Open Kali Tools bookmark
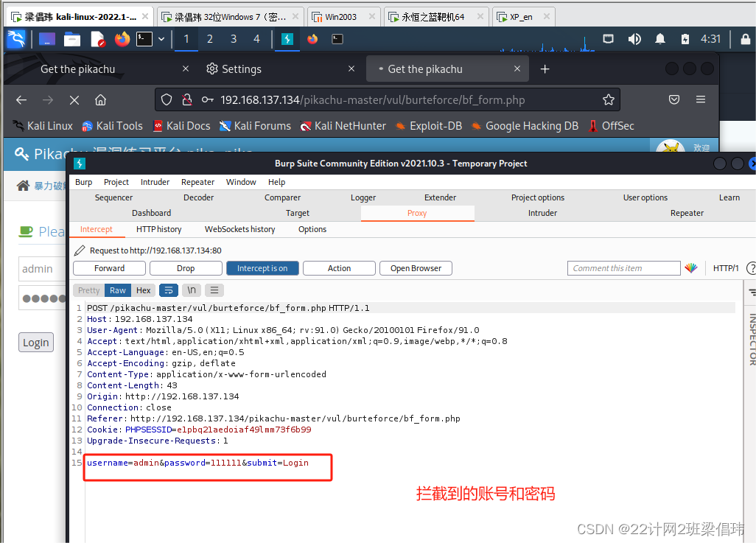Viewport: 756px width, 543px height. click(x=112, y=126)
